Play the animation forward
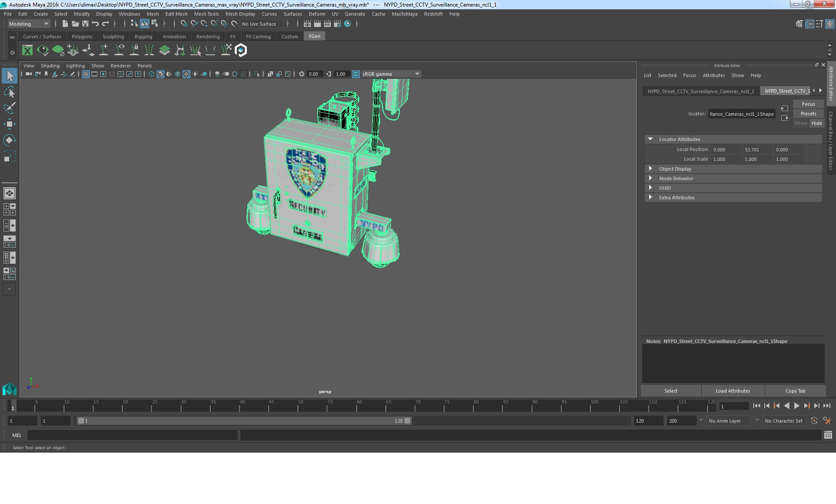Image resolution: width=836 pixels, height=504 pixels. (x=796, y=406)
